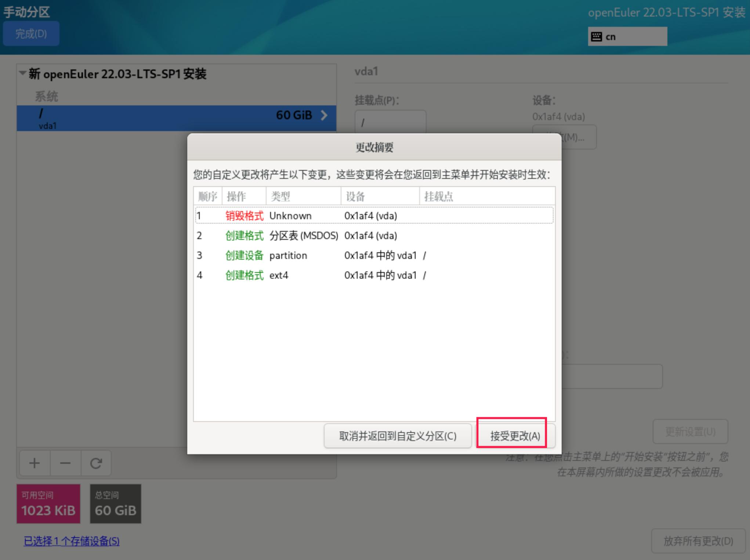Collapse the 新 openEuler 22.03-LTS-SP1 安装 tree

coord(22,73)
